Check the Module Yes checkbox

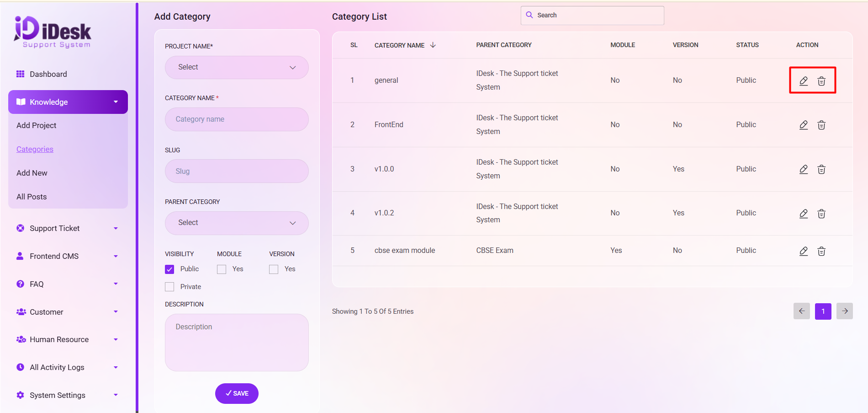222,269
